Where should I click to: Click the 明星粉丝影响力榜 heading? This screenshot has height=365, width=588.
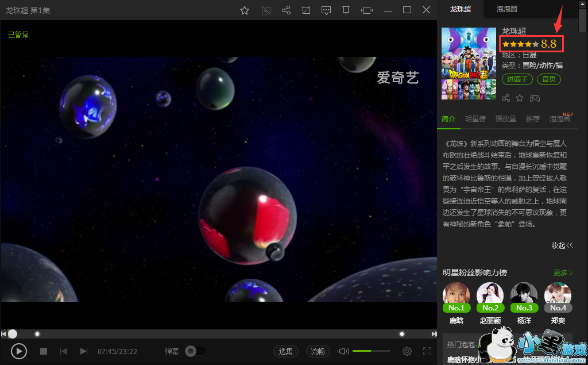pos(475,272)
